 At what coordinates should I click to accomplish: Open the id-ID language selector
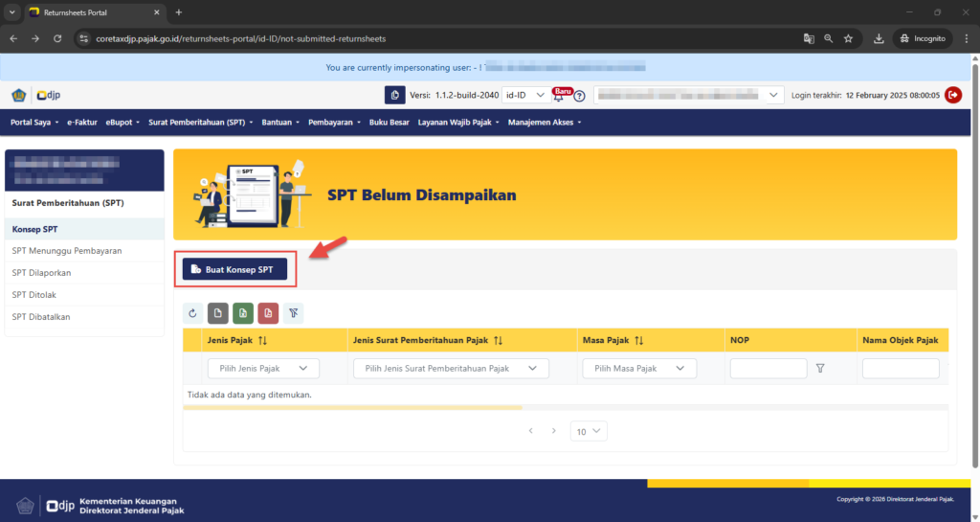point(526,95)
